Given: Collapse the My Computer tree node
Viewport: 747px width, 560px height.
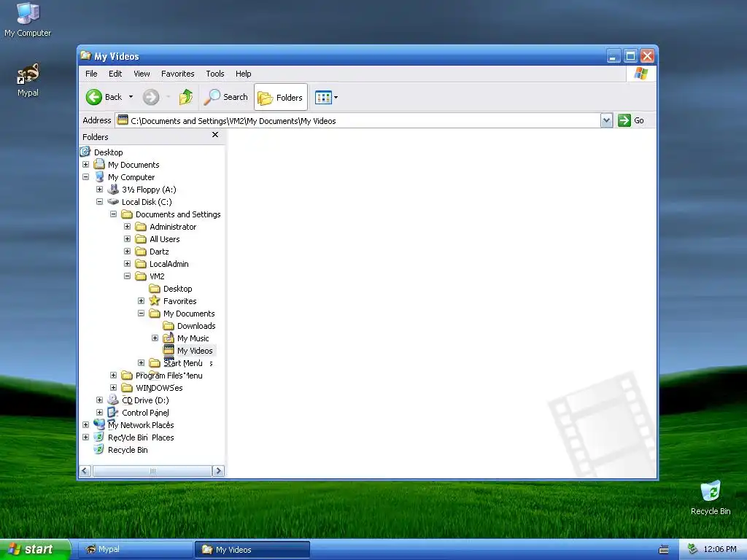Looking at the screenshot, I should pyautogui.click(x=86, y=176).
